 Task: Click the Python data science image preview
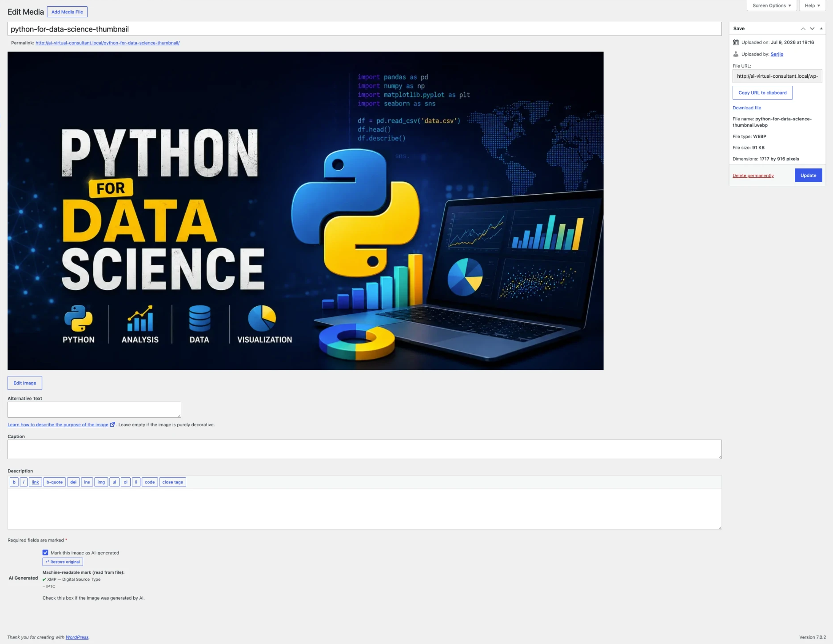coord(306,211)
